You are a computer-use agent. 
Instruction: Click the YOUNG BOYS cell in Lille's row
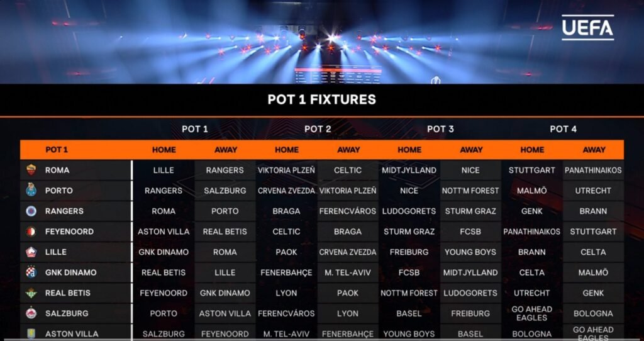[470, 252]
